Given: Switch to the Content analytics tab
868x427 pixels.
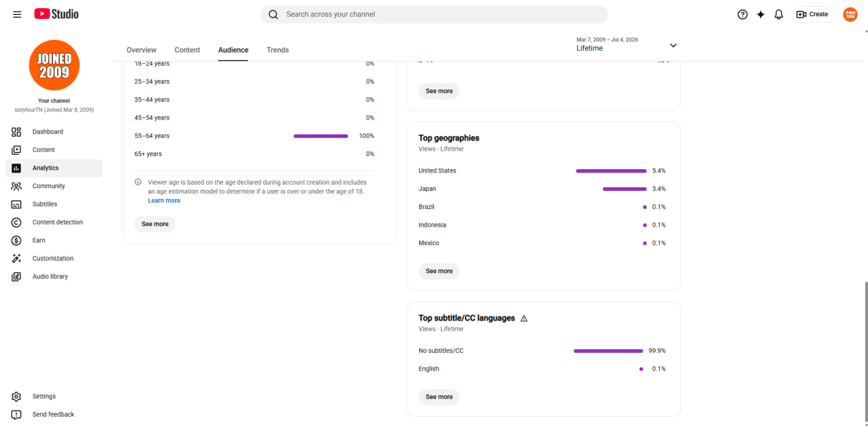Looking at the screenshot, I should pos(187,50).
